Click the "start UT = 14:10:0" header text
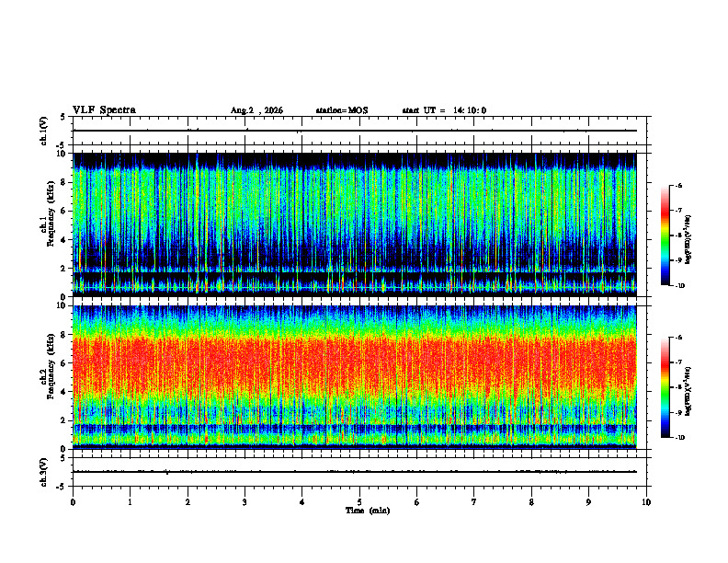 (x=444, y=110)
